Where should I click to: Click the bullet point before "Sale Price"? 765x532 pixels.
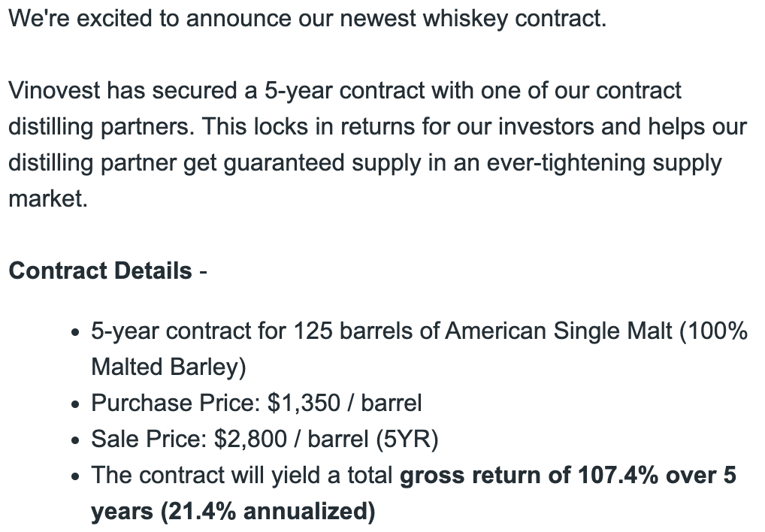pos(74,441)
